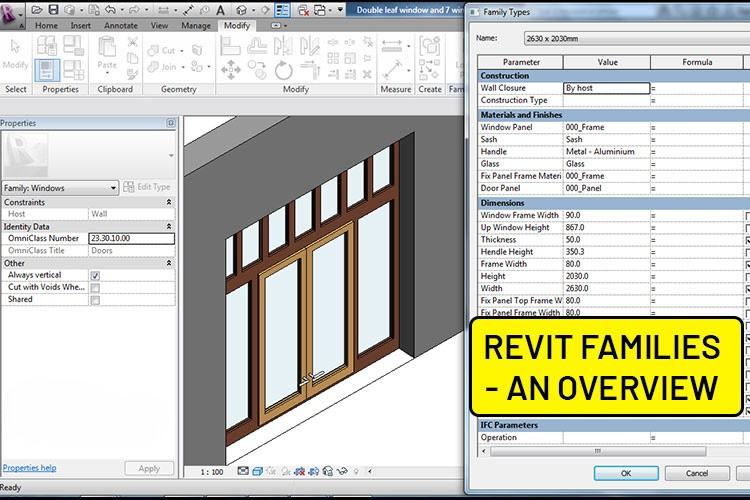Click the Match Type Properties brush icon
Screen dimensions: 750x500
coord(132,74)
